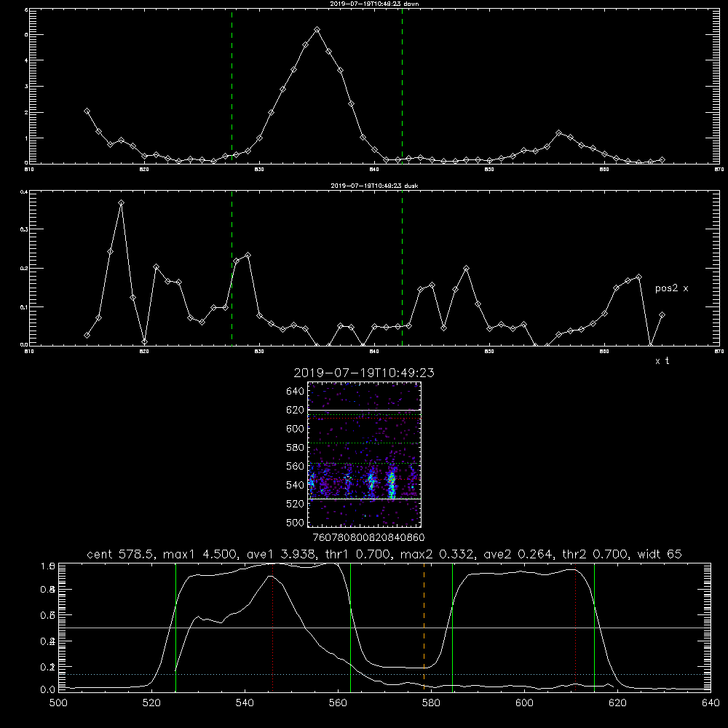Screen dimensions: 728x728
Task: Click the heatmap x-axis tick labels 760780800820840860
Action: pyautogui.click(x=368, y=537)
